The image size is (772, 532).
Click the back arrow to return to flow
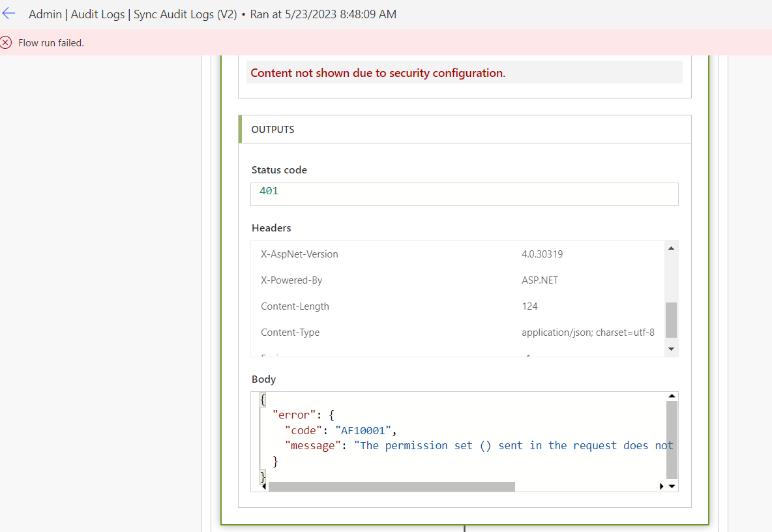tap(9, 13)
